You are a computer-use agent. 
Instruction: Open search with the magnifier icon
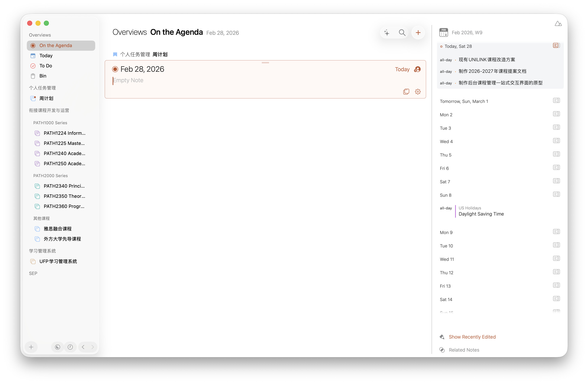coord(402,33)
